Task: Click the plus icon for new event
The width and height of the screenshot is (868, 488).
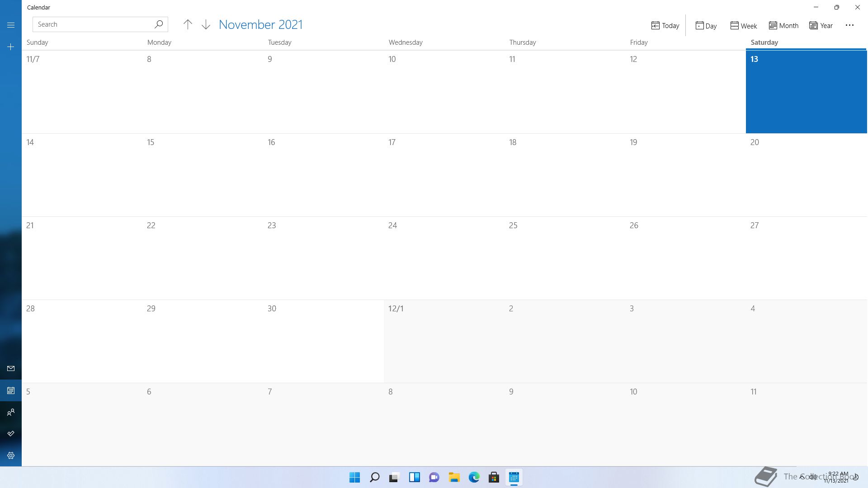Action: click(x=11, y=47)
